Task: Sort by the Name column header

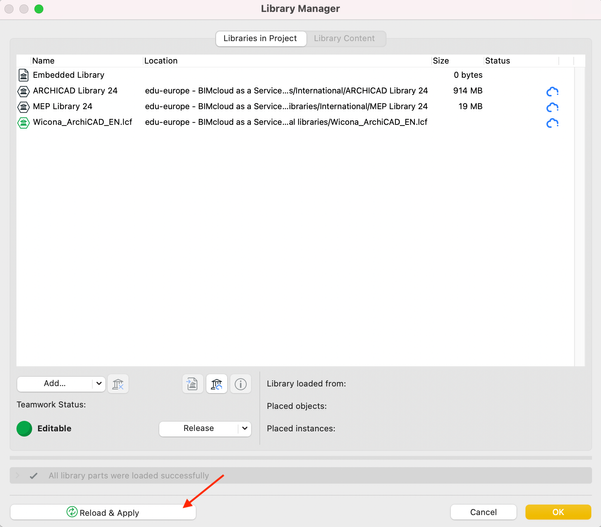Action: coord(43,61)
